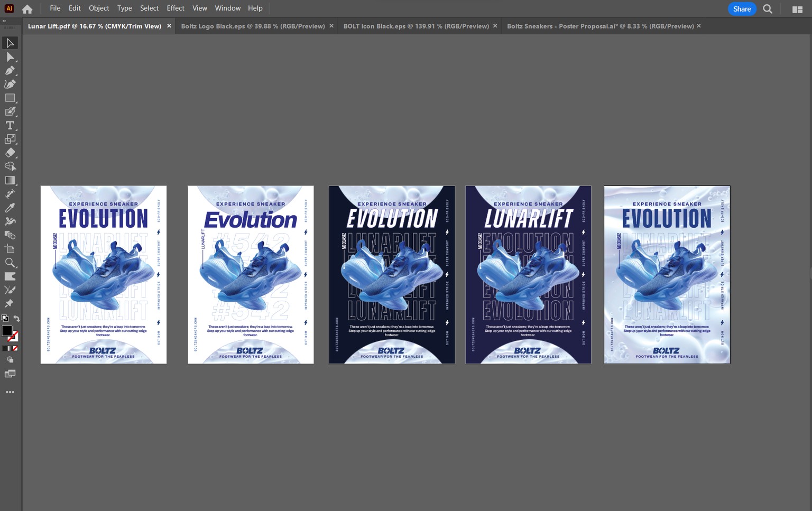
Task: Open the Help menu
Action: pos(255,8)
